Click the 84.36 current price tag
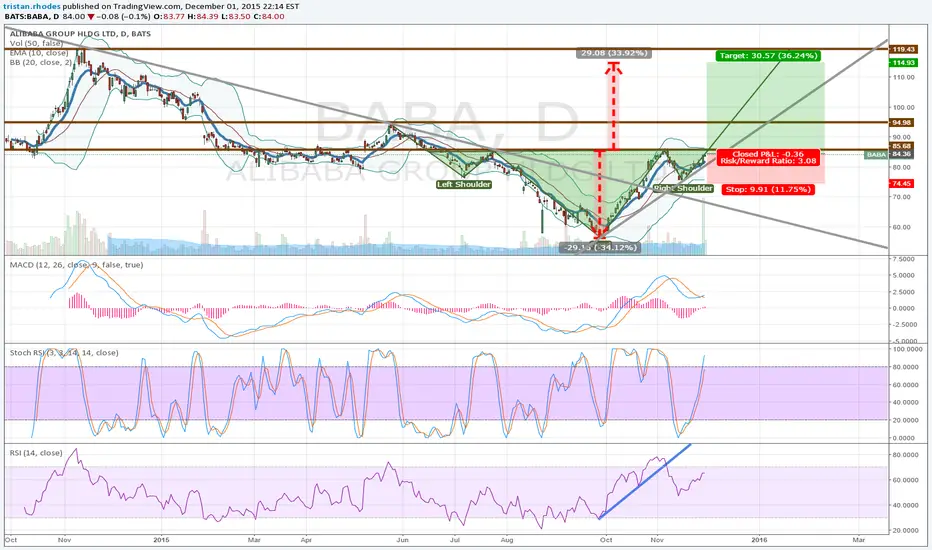Image resolution: width=932 pixels, height=550 pixels. [901, 154]
